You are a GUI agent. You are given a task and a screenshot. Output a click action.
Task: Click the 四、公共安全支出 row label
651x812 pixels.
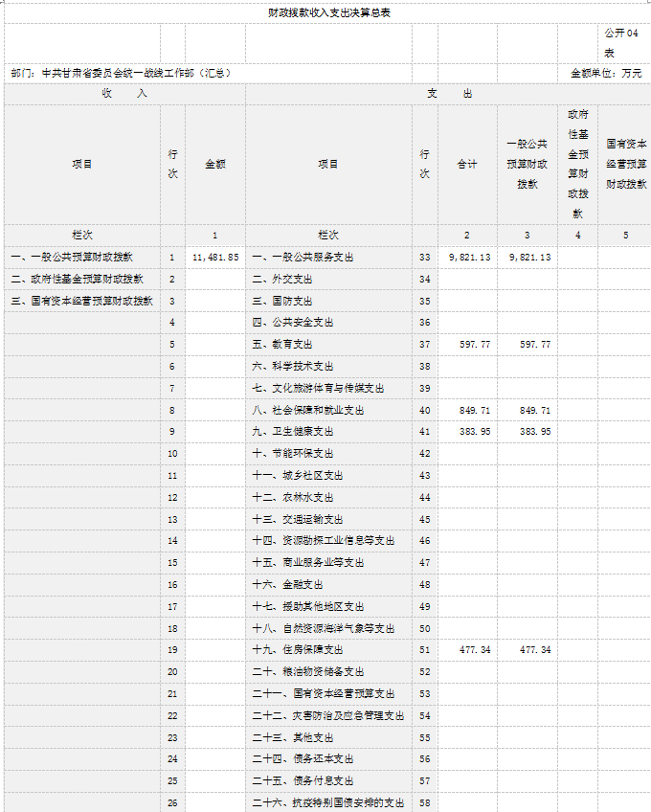pos(293,322)
